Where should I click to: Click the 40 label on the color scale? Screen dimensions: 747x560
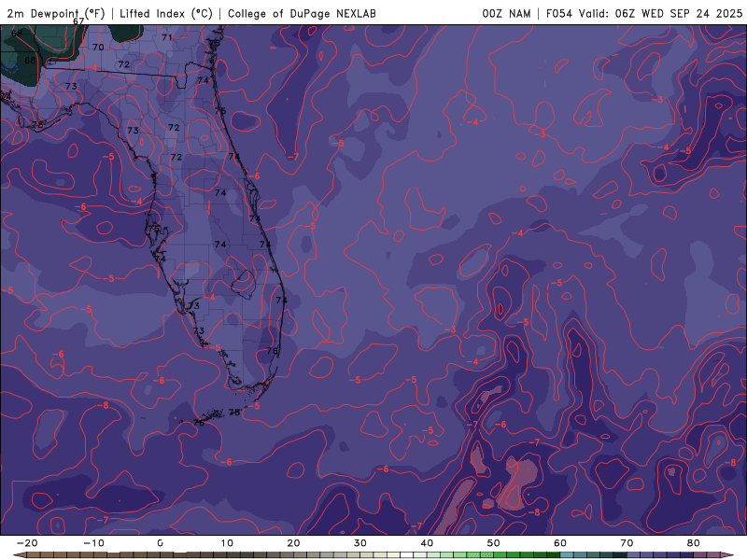point(427,543)
